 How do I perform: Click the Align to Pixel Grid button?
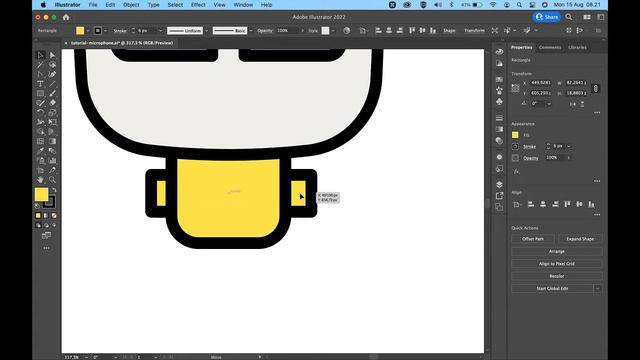pos(557,264)
